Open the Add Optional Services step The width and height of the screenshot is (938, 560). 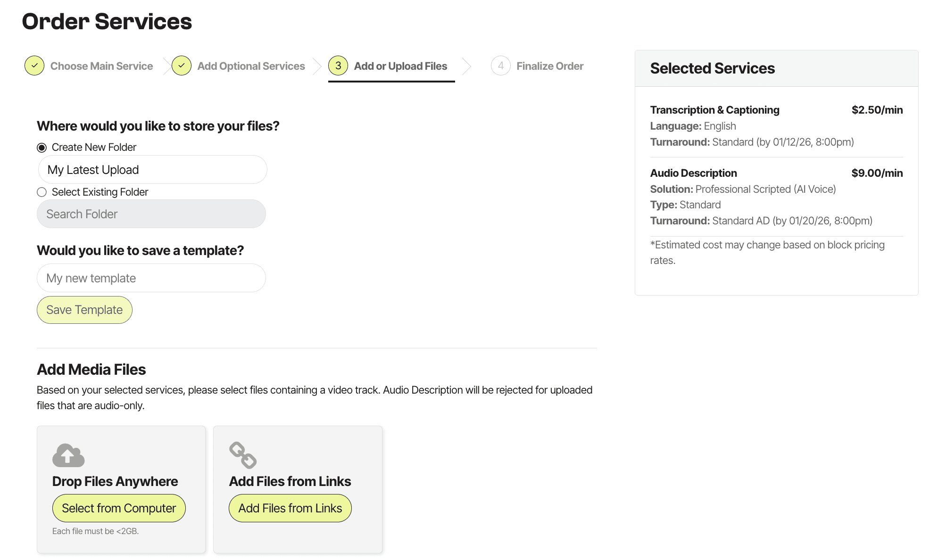(251, 66)
